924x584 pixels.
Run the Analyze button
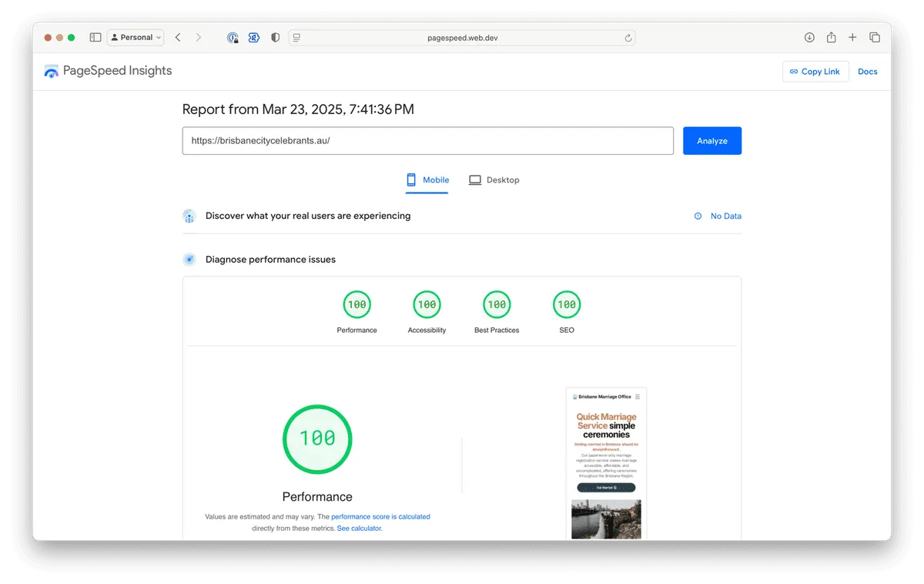(x=712, y=141)
